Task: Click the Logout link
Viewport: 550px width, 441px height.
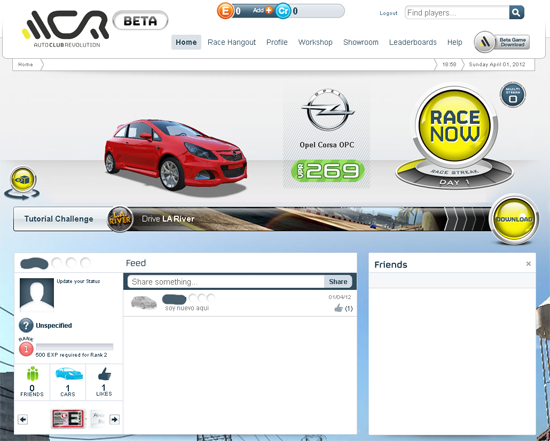Action: tap(389, 13)
